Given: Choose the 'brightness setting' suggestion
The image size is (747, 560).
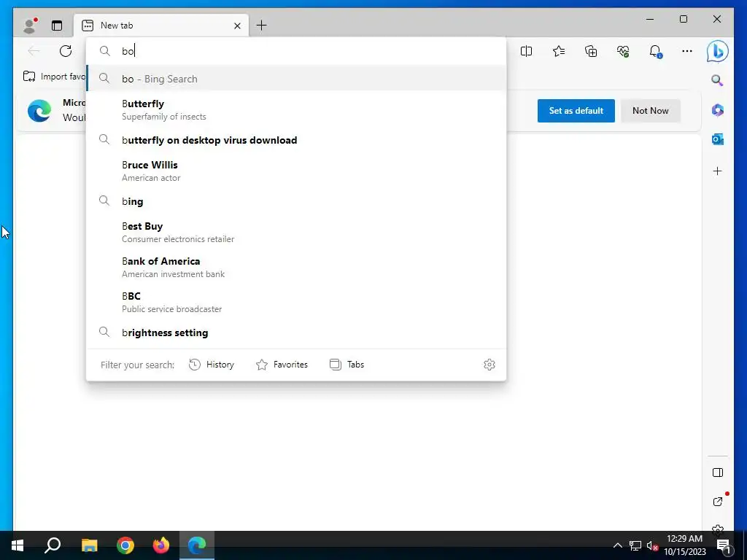Looking at the screenshot, I should pos(296,332).
